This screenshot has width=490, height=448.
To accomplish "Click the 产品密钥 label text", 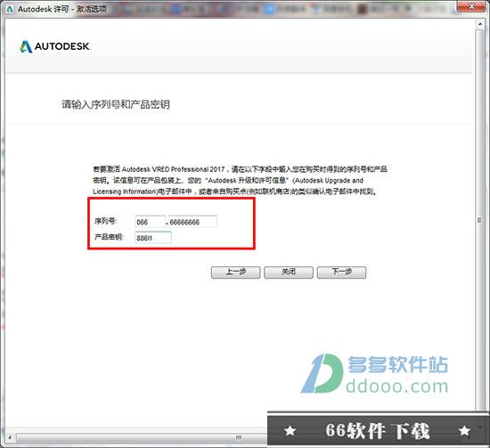I will pos(109,237).
